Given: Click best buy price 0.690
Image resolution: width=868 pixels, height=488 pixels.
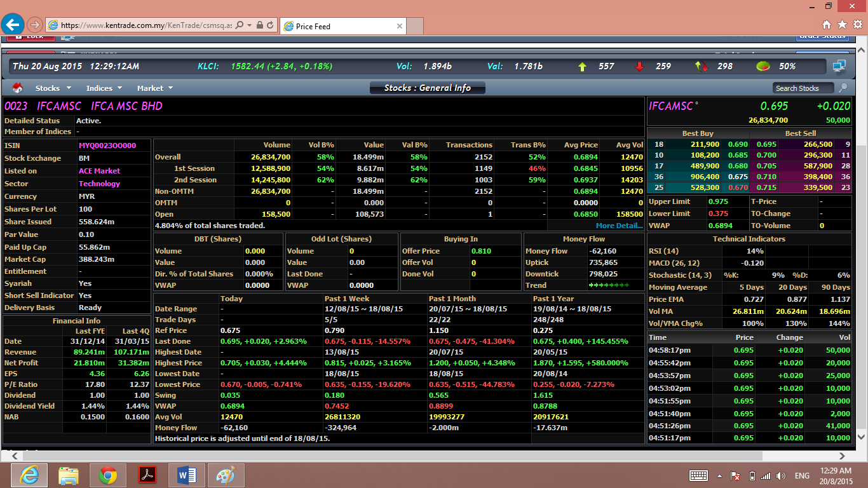Looking at the screenshot, I should (738, 144).
